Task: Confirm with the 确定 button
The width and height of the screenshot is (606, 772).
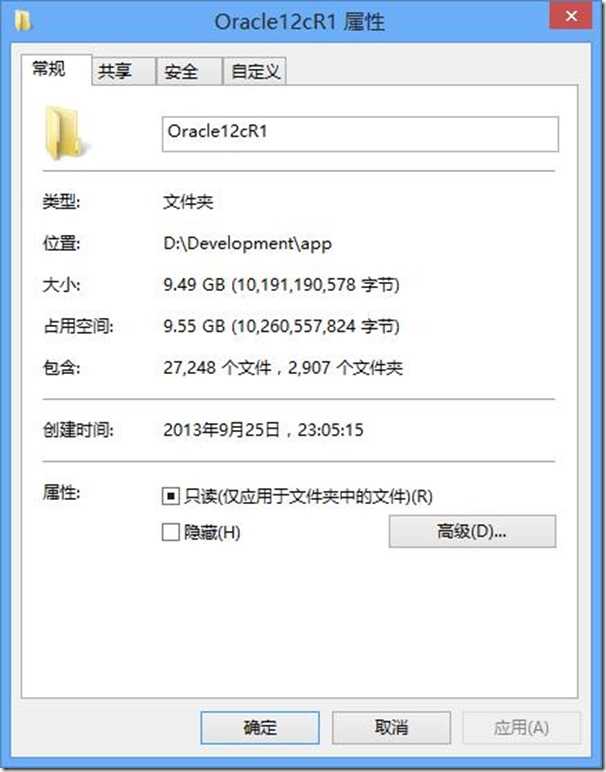Action: 260,727
